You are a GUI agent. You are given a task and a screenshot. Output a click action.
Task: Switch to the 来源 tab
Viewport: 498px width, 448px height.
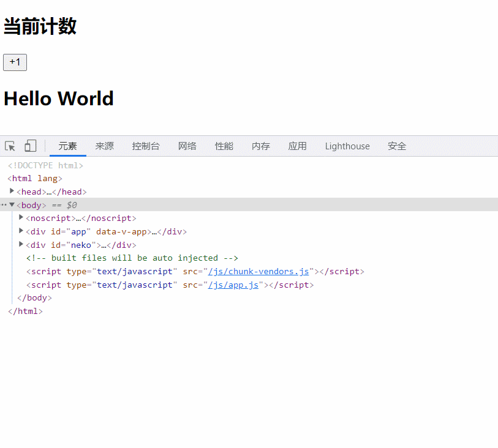click(x=104, y=146)
